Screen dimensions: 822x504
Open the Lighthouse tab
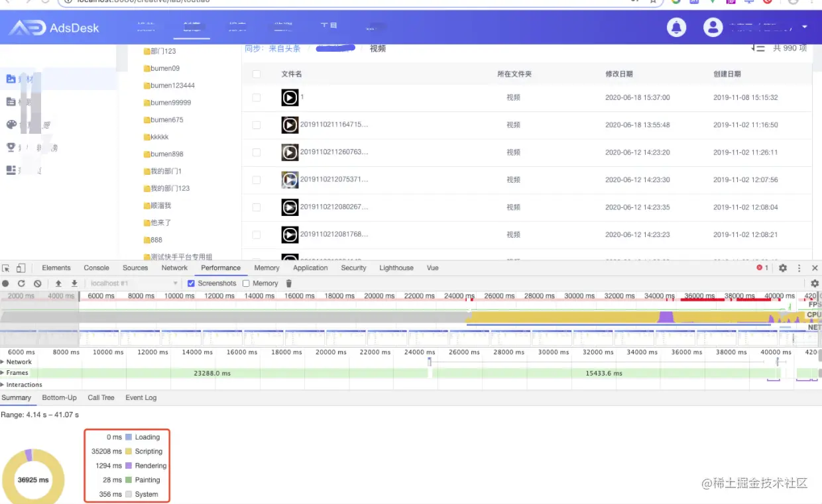click(x=396, y=268)
